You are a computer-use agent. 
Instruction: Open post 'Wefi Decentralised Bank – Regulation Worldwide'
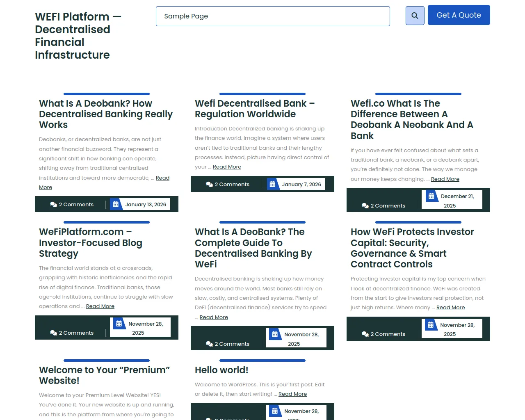255,109
